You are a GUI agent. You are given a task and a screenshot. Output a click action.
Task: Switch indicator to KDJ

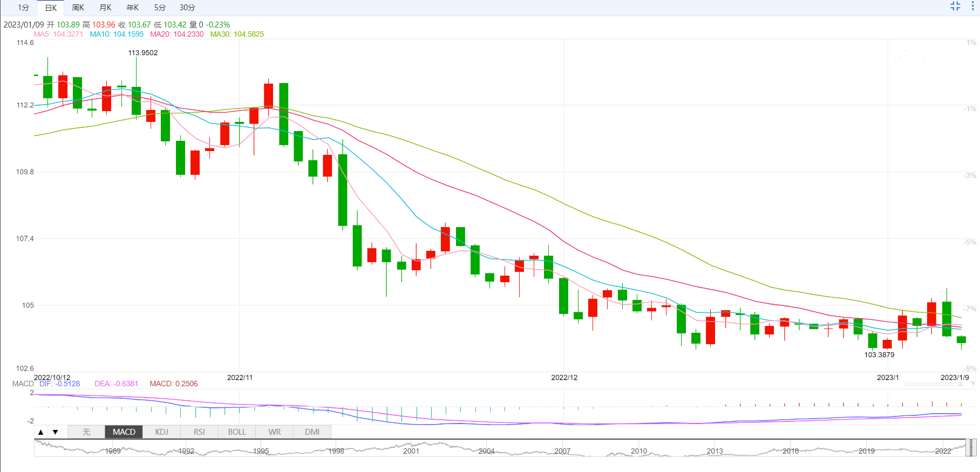161,432
